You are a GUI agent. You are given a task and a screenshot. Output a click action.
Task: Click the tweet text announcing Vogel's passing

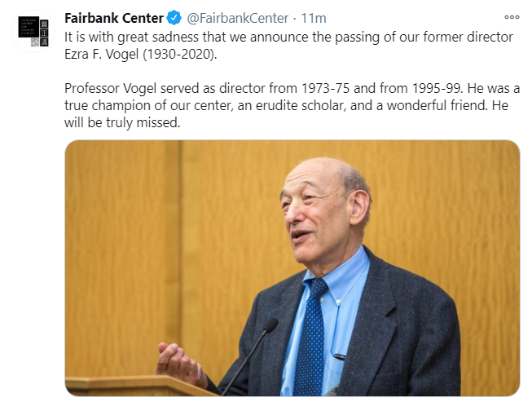[x=288, y=46]
